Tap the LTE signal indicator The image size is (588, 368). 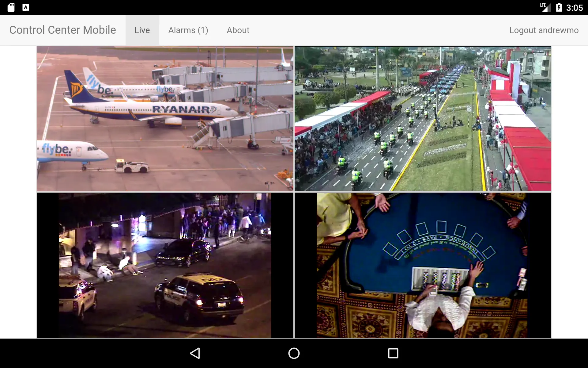click(545, 7)
